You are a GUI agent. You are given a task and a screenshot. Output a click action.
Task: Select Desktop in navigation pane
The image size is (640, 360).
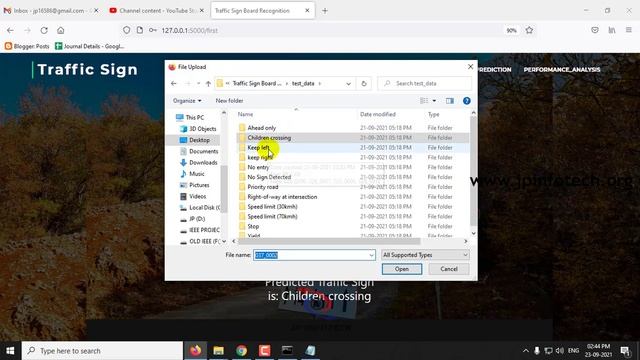pyautogui.click(x=199, y=140)
